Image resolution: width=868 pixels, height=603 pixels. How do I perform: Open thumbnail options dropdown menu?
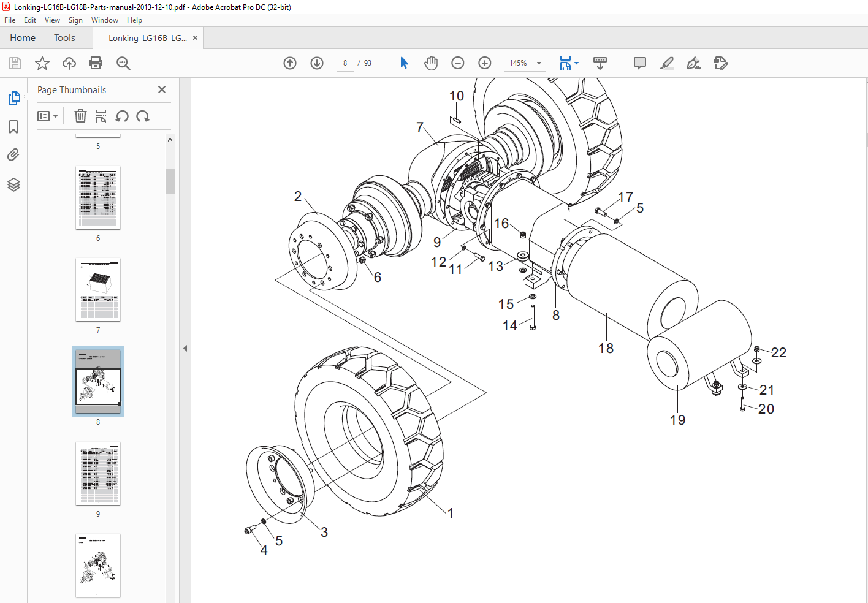pyautogui.click(x=48, y=116)
